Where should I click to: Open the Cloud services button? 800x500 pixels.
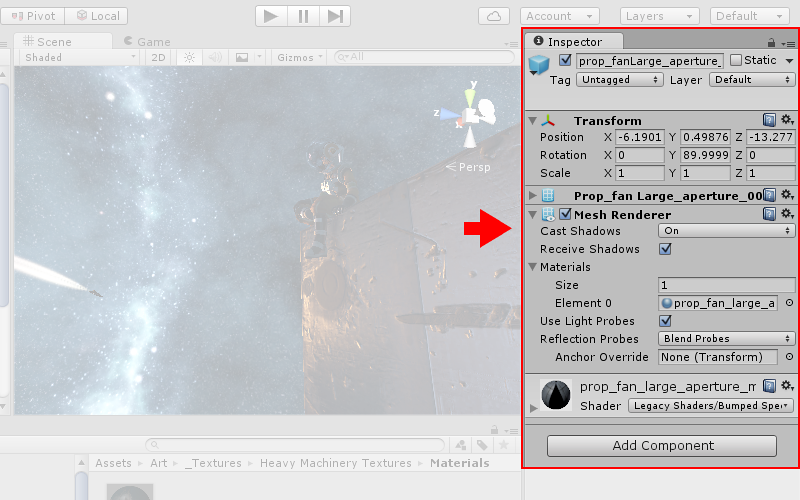click(x=494, y=16)
